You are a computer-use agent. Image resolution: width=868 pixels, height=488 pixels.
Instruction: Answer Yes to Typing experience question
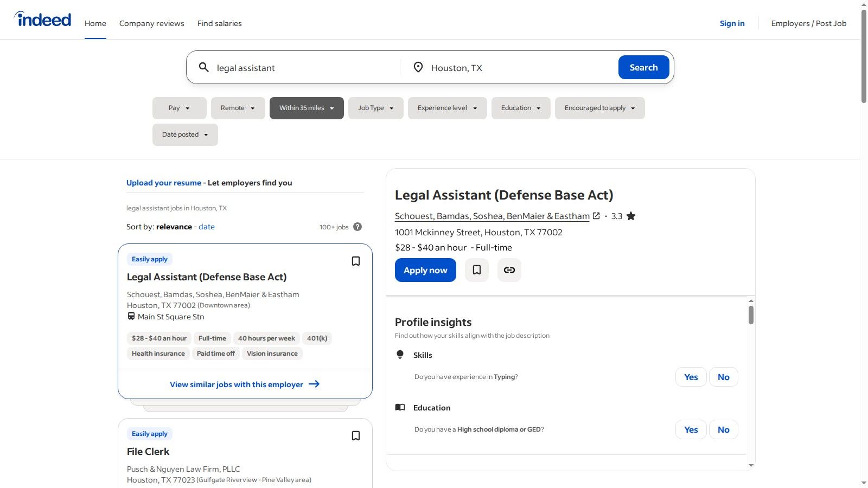click(x=691, y=376)
